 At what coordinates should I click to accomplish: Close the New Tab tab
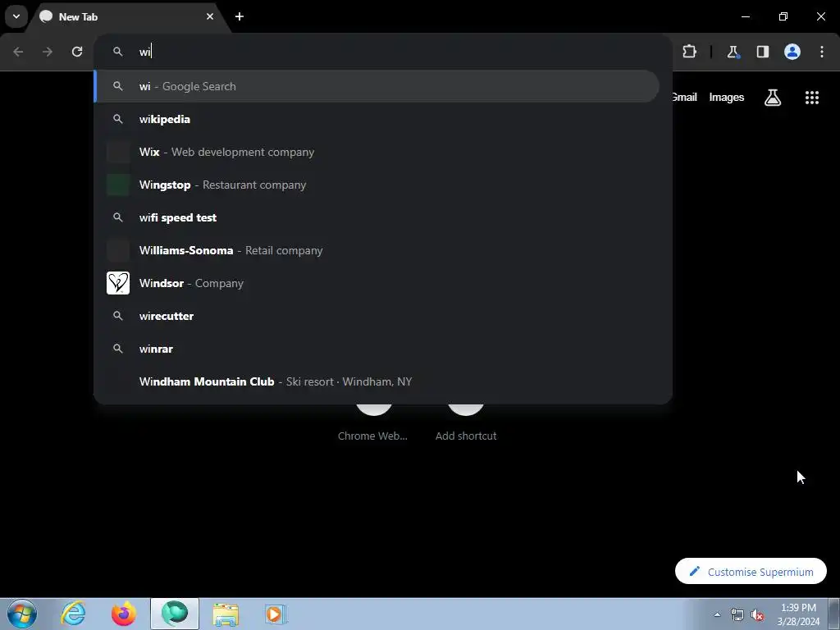[210, 16]
